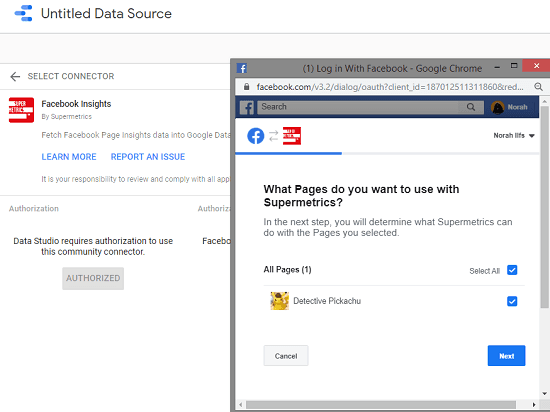Image resolution: width=550 pixels, height=412 pixels.
Task: Click the Supermetrics logo in the OAuth dialog
Action: coord(292,136)
